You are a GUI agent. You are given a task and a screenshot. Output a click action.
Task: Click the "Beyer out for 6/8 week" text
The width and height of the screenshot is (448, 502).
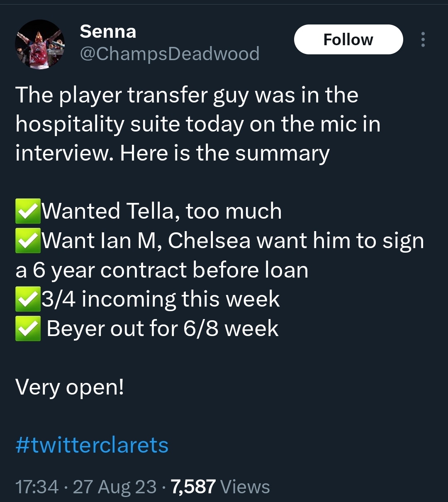162,329
